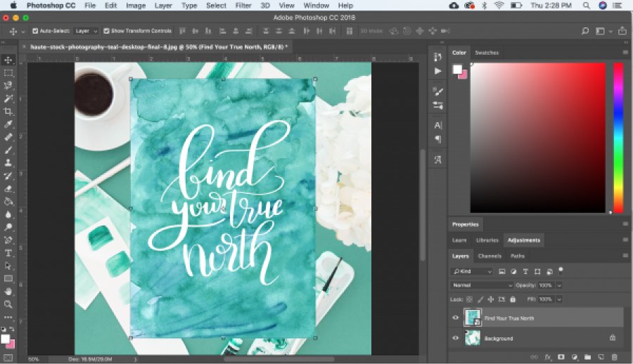Toggle Lock position
Viewport: 633px width, 364px height.
click(490, 299)
